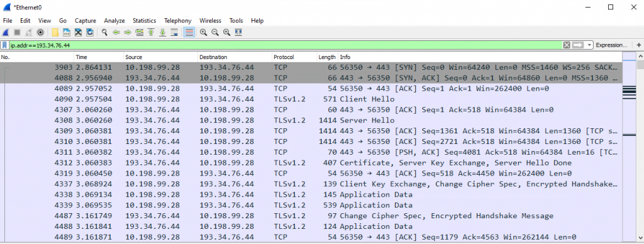The image size is (644, 244).
Task: Close this capture file
Action: pyautogui.click(x=78, y=33)
